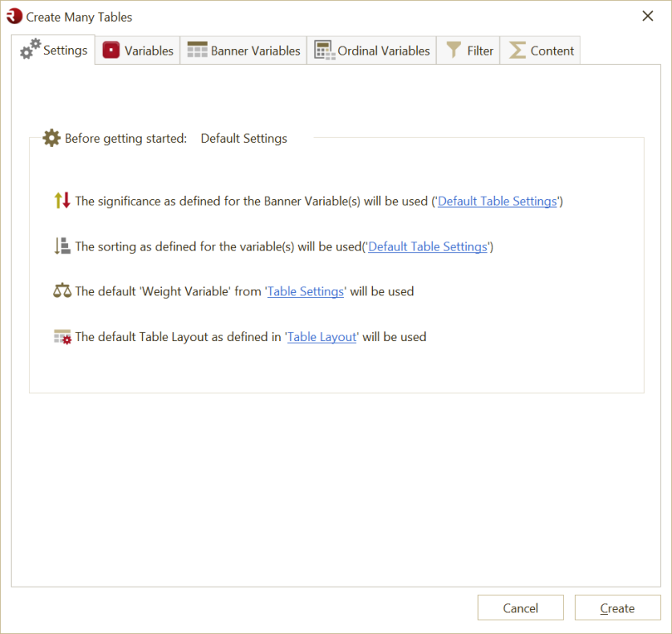Cancel the Create Many Tables dialog
The image size is (672, 634).
520,608
